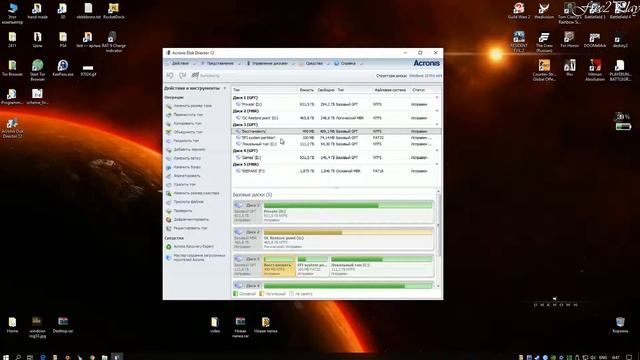
Task: Collapse the Диск 1 (GPT) group
Action: point(437,98)
